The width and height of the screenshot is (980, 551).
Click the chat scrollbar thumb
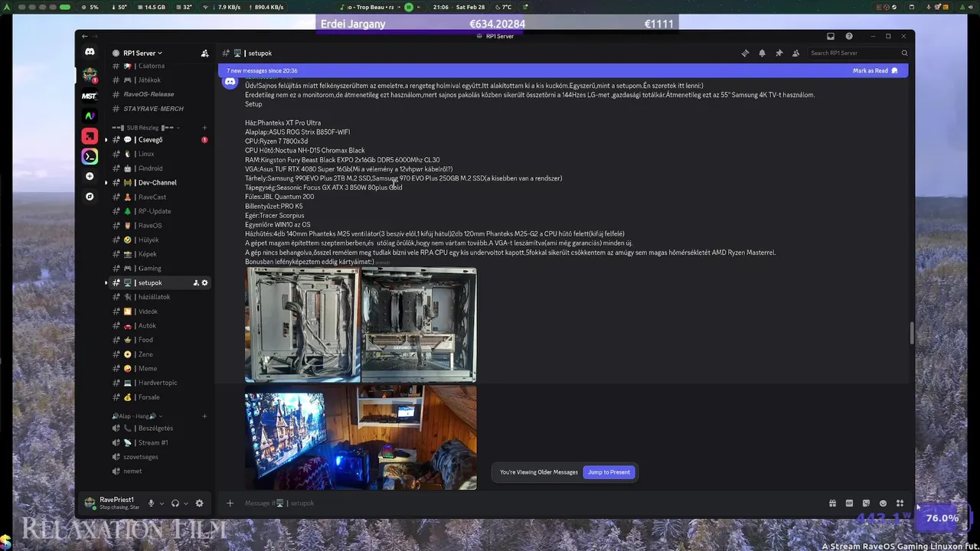pos(911,334)
